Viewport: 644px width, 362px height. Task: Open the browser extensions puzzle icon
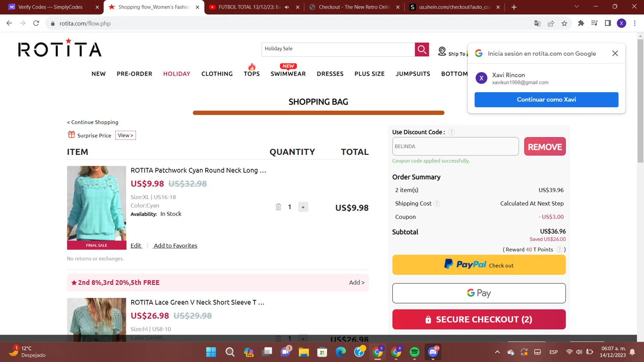click(581, 23)
